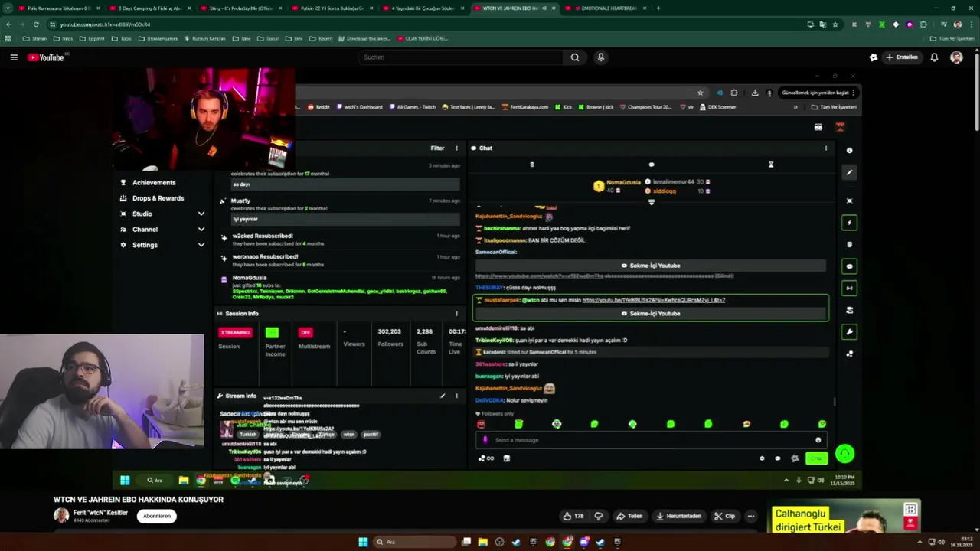Click the trash icon in chat toolbar
The height and width of the screenshot is (551, 980).
(x=532, y=165)
